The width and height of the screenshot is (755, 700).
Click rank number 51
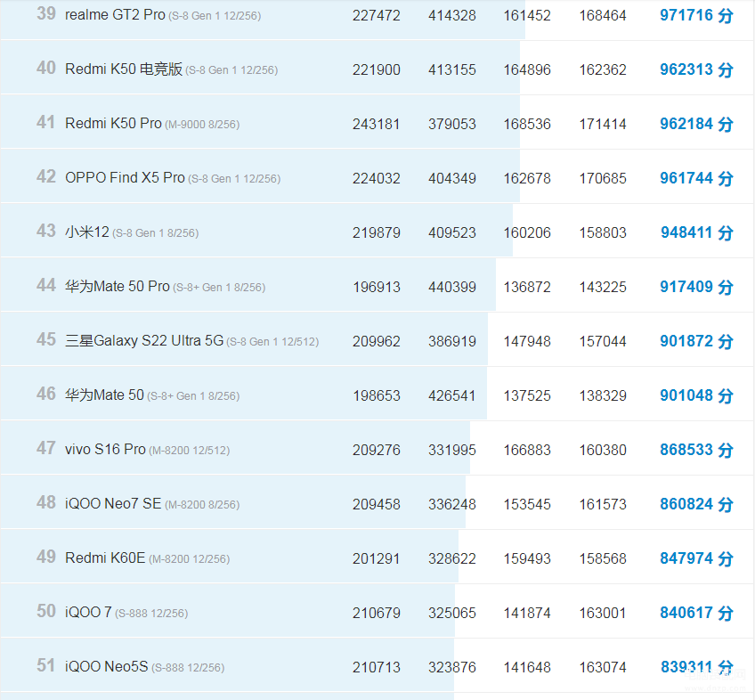[x=46, y=666]
